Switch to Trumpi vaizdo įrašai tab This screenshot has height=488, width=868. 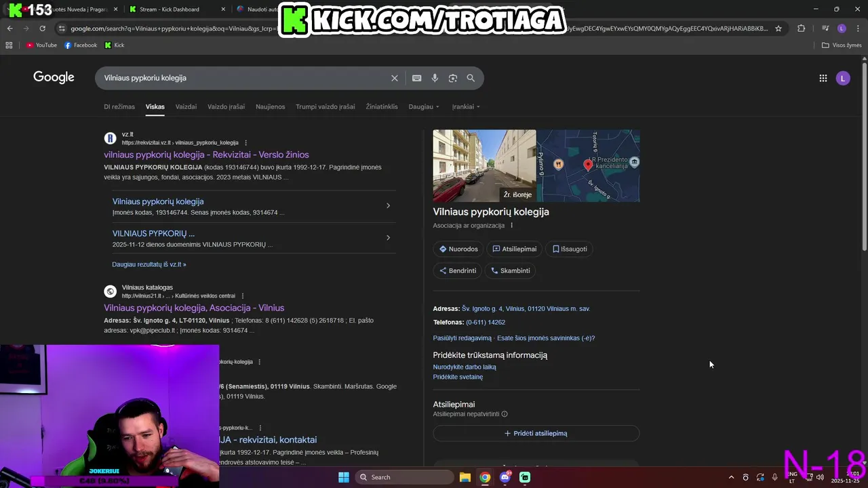coord(325,106)
